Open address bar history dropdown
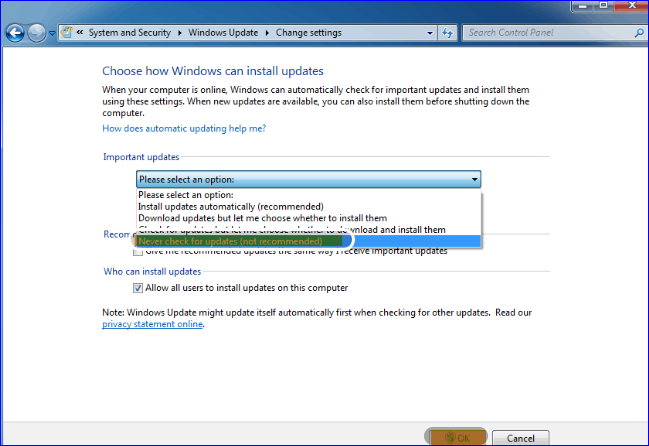 click(x=430, y=33)
